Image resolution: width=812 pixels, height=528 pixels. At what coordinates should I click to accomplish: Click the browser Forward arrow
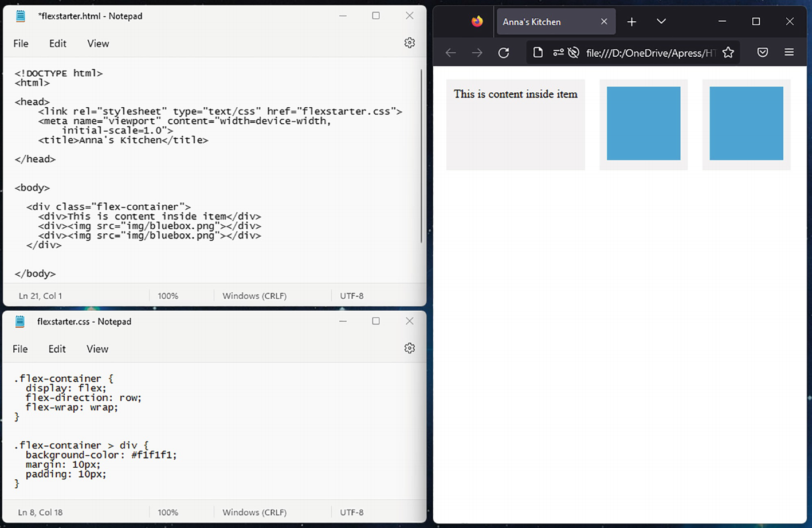(477, 53)
